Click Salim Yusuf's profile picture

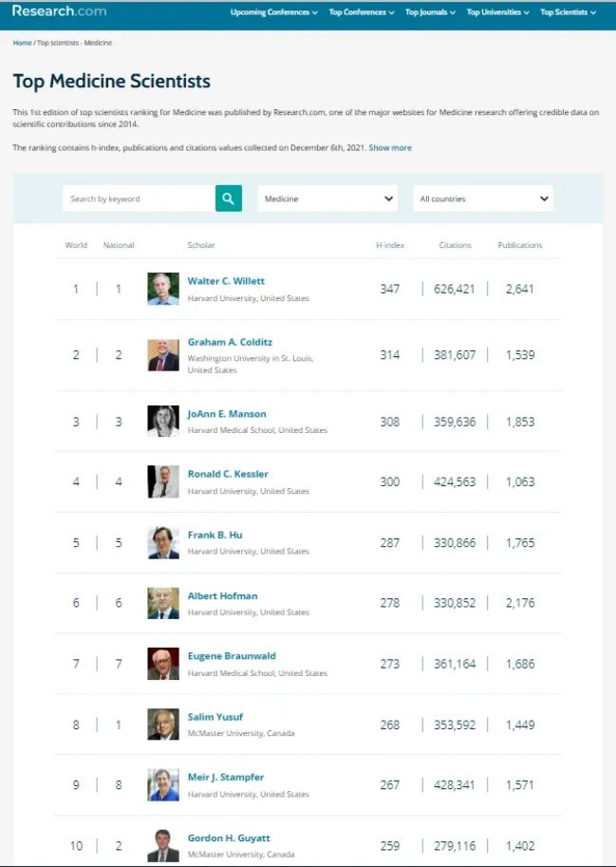point(163,725)
